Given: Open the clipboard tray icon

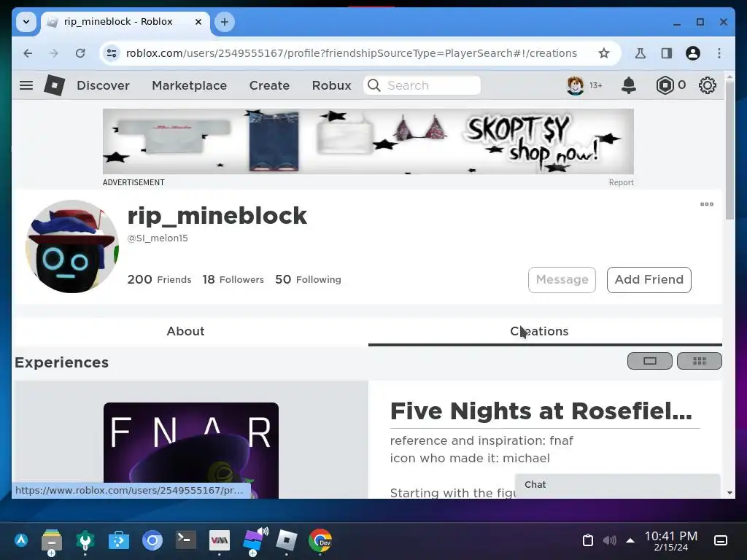Looking at the screenshot, I should (588, 540).
